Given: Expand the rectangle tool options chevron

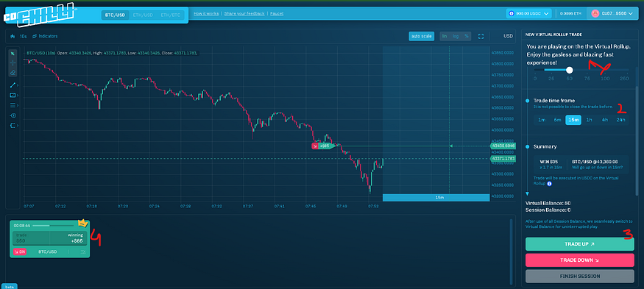Looking at the screenshot, I should 18,96.
